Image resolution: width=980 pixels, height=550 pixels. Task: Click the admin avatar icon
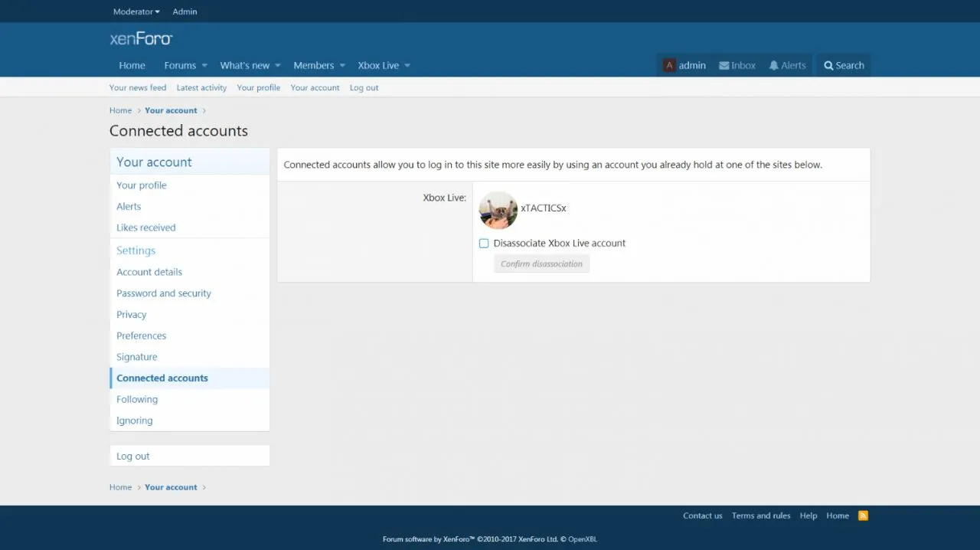click(x=669, y=66)
